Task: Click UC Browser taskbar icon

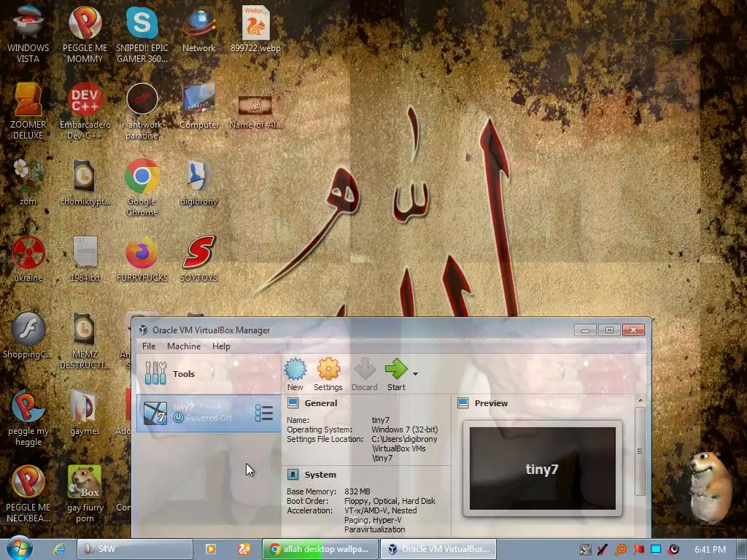Action: (244, 549)
